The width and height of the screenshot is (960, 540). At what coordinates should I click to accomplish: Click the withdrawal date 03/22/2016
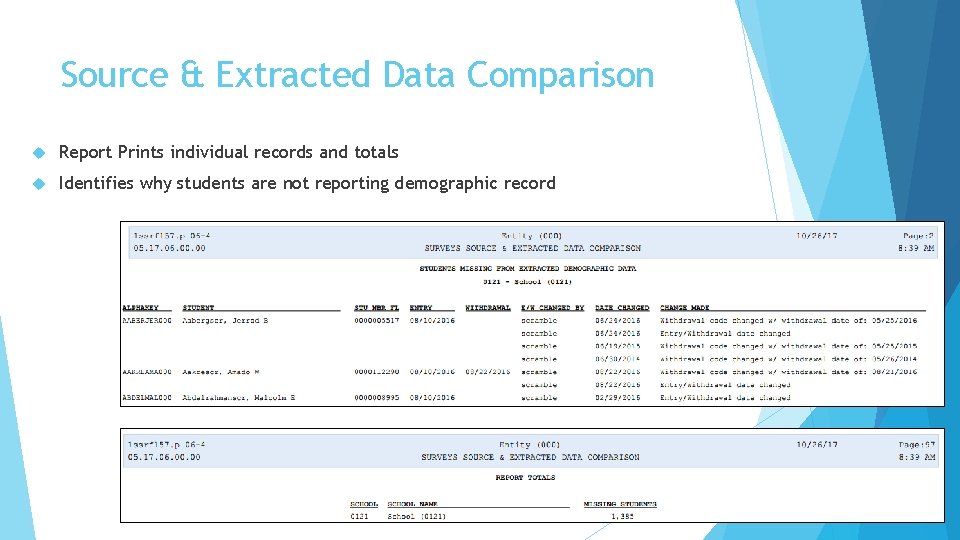[488, 372]
